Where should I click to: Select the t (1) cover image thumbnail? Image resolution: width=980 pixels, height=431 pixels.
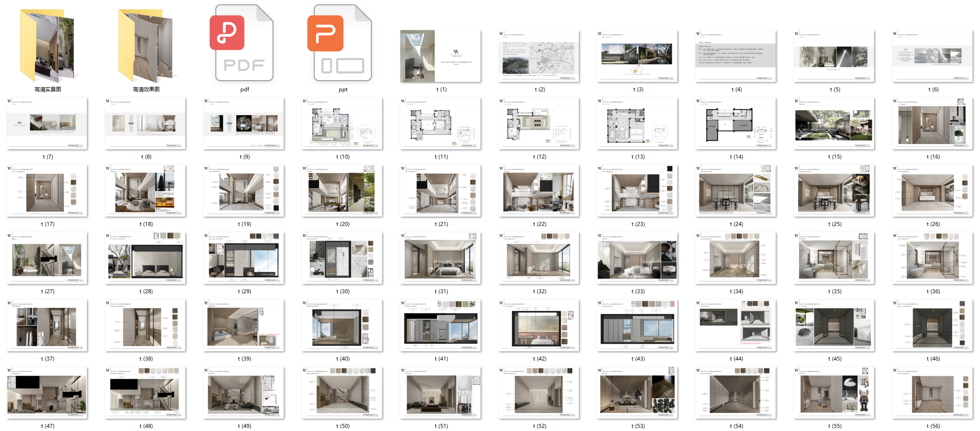coord(440,56)
